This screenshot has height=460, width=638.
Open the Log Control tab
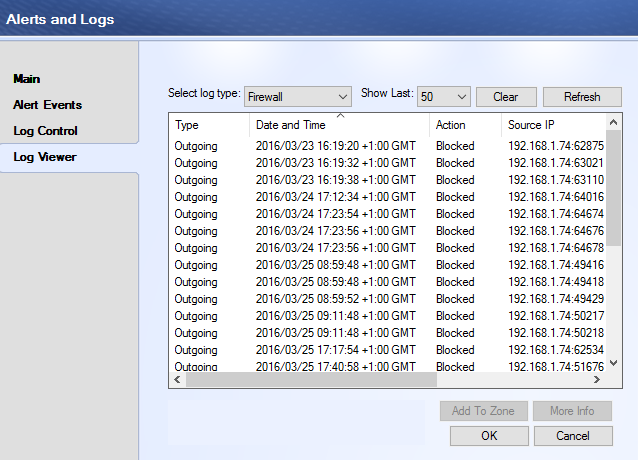pyautogui.click(x=45, y=131)
